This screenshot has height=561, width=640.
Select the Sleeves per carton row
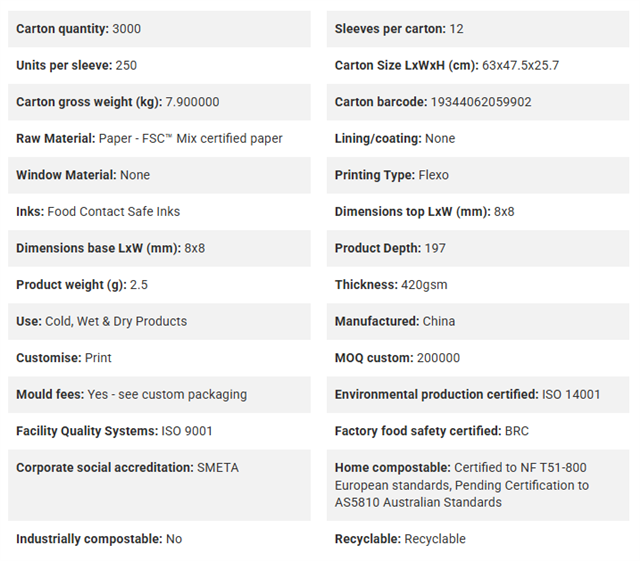[478, 29]
